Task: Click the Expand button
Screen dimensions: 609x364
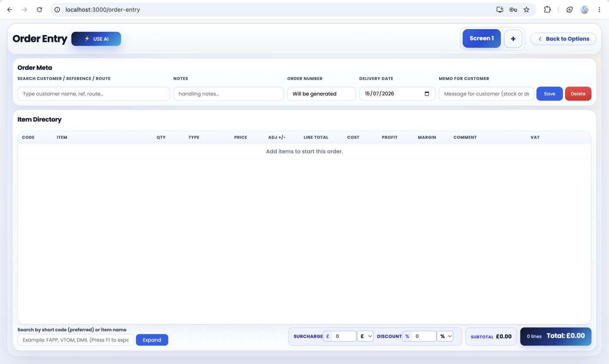Action: tap(152, 340)
